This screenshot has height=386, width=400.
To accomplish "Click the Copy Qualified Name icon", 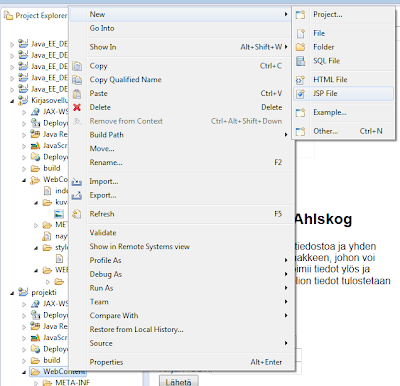I will (x=77, y=80).
